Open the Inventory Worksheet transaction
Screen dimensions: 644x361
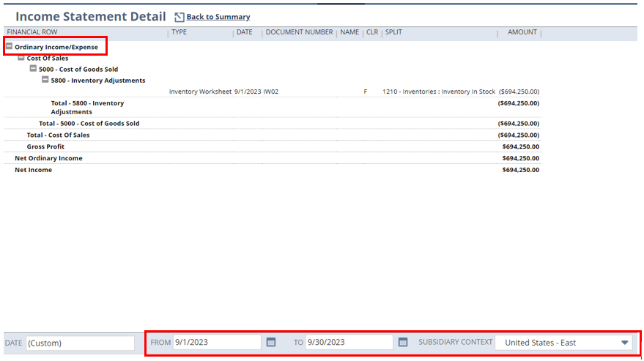pyautogui.click(x=200, y=92)
